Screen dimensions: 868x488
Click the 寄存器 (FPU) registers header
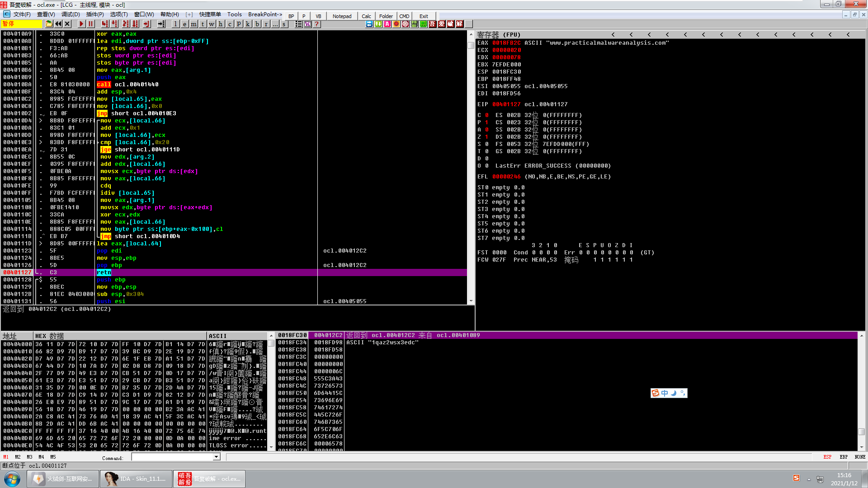click(499, 35)
